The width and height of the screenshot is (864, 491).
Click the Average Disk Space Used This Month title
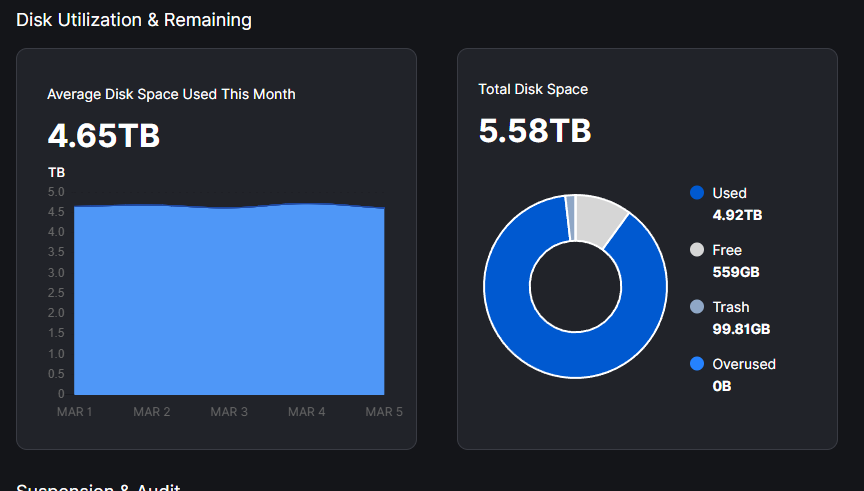171,94
